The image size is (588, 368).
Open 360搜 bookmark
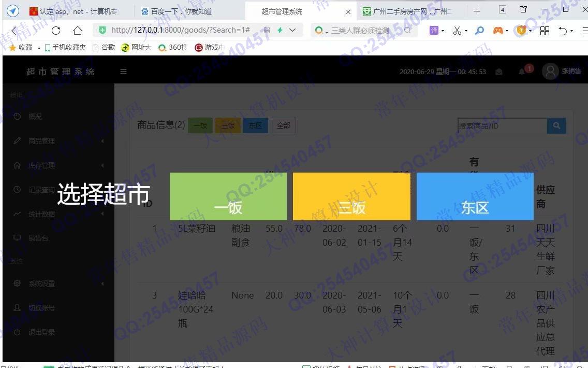172,47
